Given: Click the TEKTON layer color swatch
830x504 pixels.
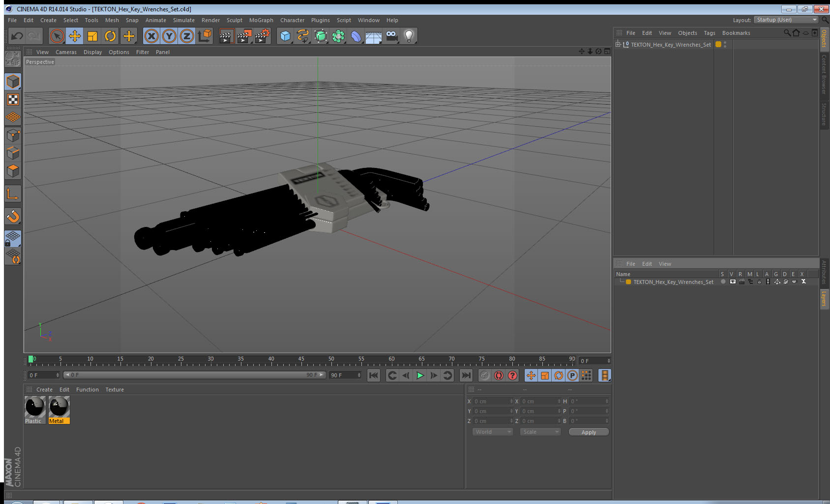Looking at the screenshot, I should pyautogui.click(x=628, y=281).
